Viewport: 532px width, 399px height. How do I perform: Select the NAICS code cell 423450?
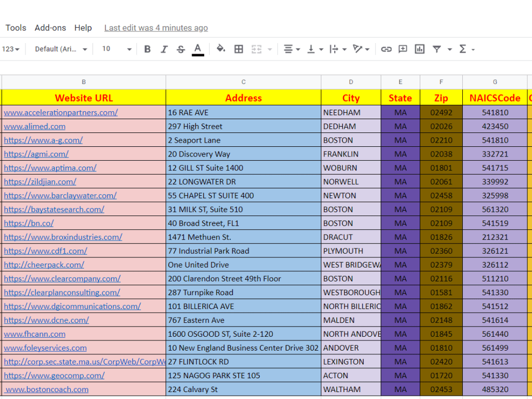(x=495, y=126)
